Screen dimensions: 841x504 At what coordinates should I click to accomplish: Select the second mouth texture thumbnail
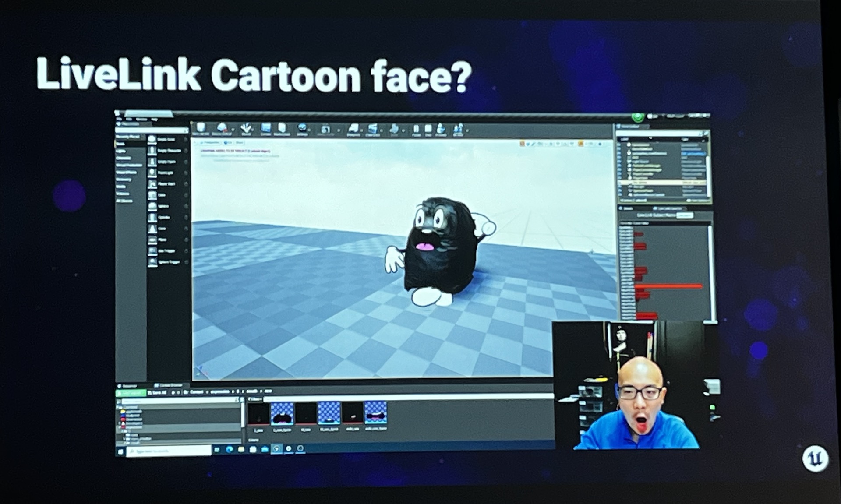[x=282, y=413]
